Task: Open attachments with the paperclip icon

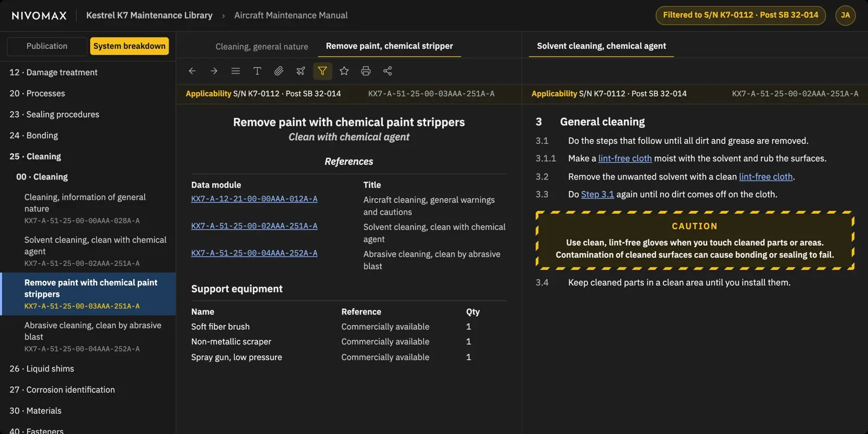Action: [x=279, y=71]
